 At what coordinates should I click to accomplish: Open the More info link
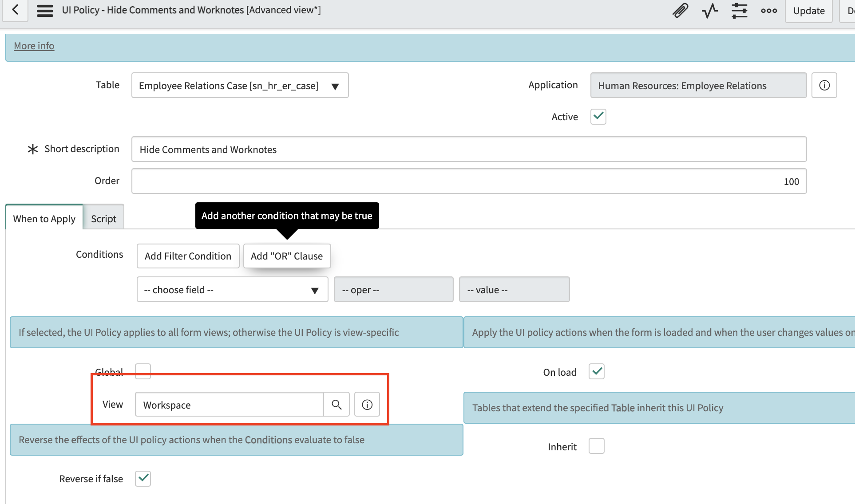34,46
